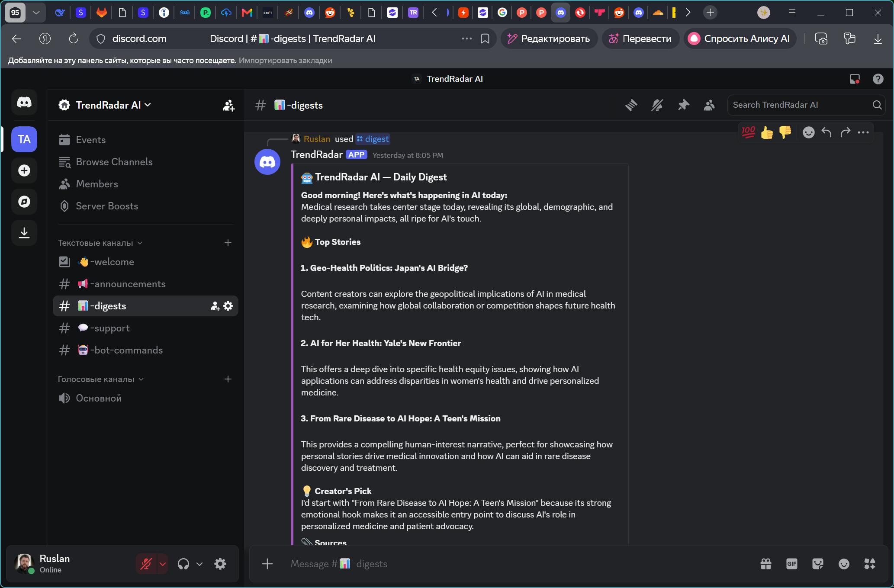Forward message arrow icon
The height and width of the screenshot is (588, 894).
click(845, 132)
